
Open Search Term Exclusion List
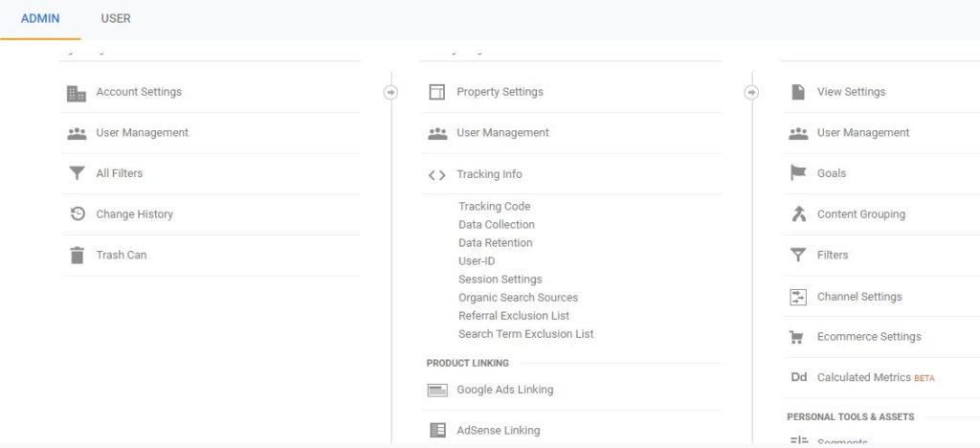(x=526, y=334)
